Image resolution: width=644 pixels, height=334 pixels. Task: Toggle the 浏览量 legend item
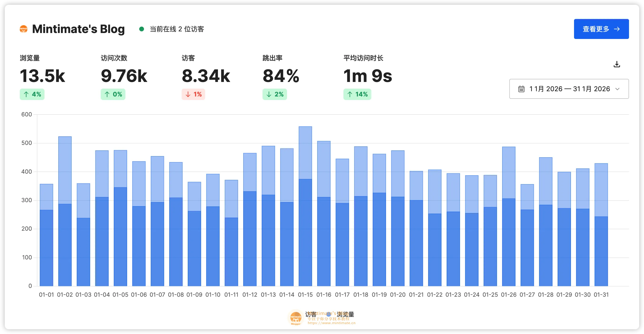pos(345,314)
